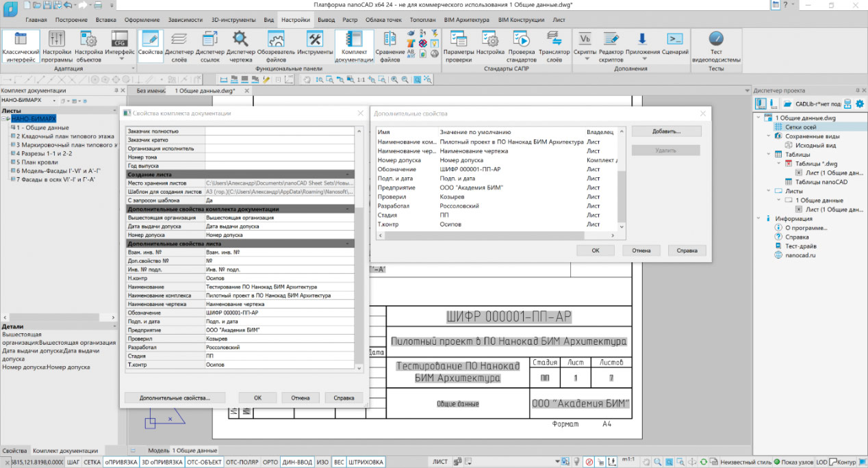Open the Свойства bottom panel tab
Viewport: 868px width, 468px height.
coord(14,451)
